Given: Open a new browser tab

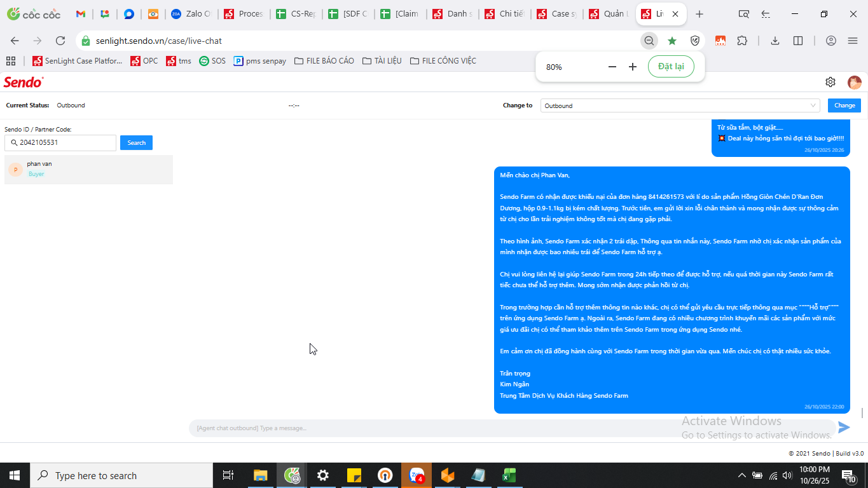Looking at the screenshot, I should (699, 14).
